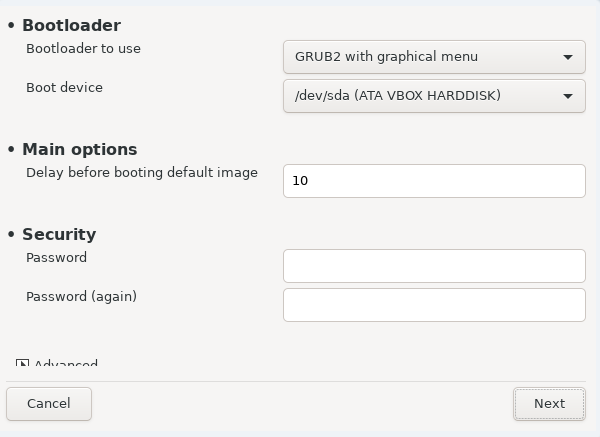Click the arrow icon on Boot device
600x437 pixels.
568,96
